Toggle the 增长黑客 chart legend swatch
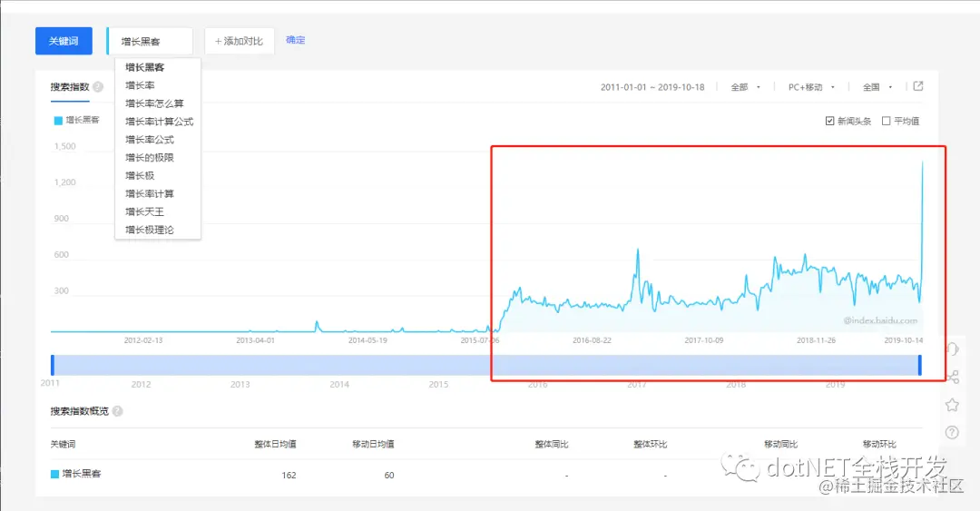Screen dimensions: 980x511 coord(58,121)
